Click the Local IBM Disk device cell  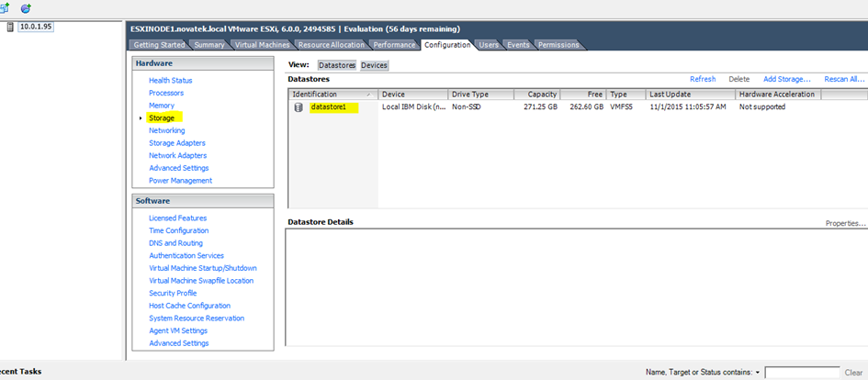coord(413,107)
